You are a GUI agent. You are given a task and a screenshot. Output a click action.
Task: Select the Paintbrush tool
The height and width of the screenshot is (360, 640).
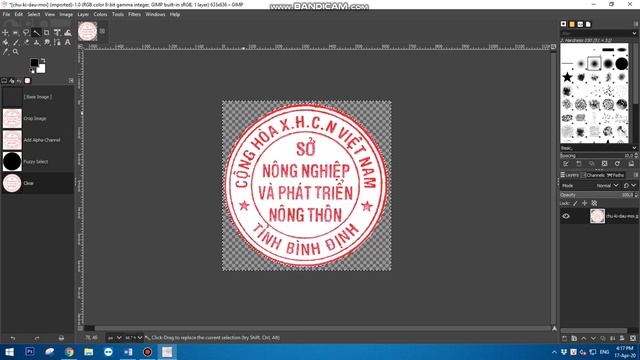[x=16, y=42]
